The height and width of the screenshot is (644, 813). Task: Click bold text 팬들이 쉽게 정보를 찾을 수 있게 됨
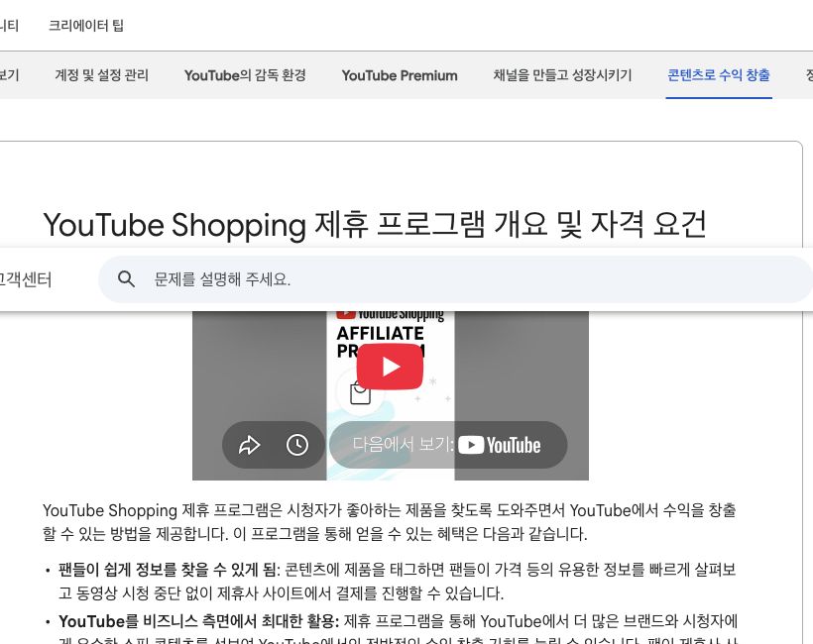167,570
